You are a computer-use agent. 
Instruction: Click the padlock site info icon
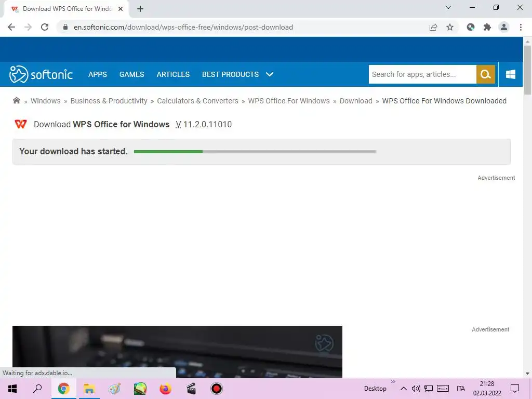coord(65,27)
